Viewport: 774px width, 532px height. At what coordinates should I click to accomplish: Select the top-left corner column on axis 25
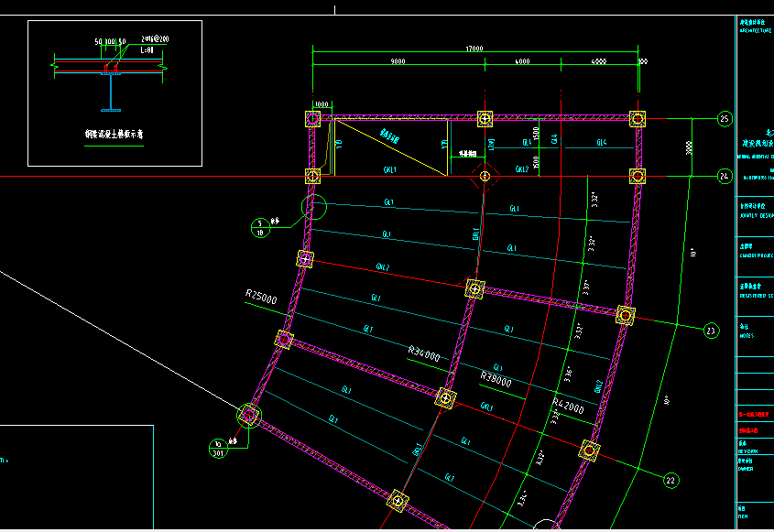(x=312, y=119)
